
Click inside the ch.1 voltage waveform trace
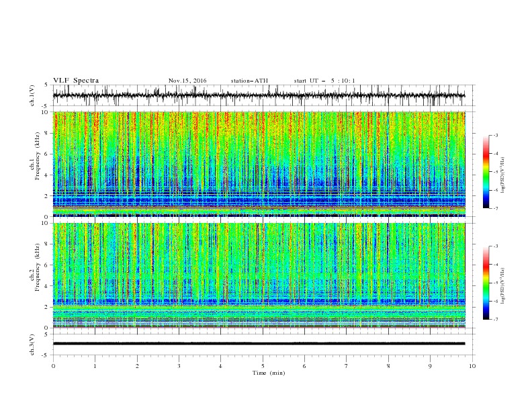[259, 95]
